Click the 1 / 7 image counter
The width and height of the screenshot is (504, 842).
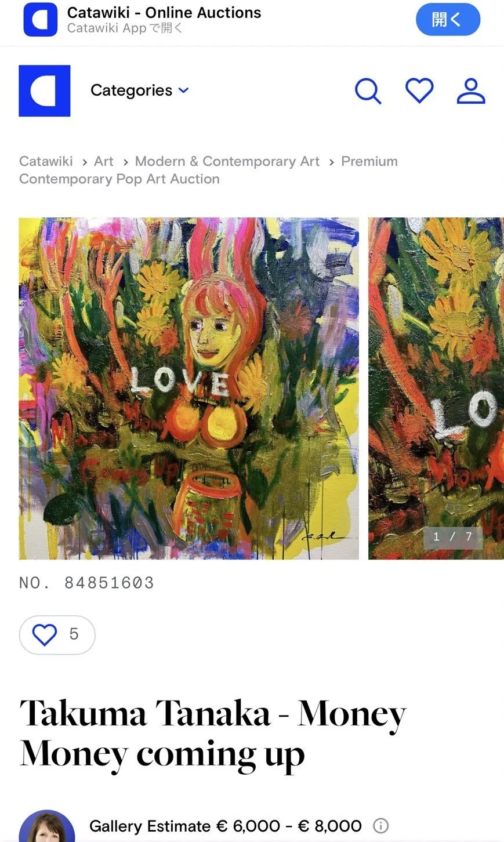(453, 537)
